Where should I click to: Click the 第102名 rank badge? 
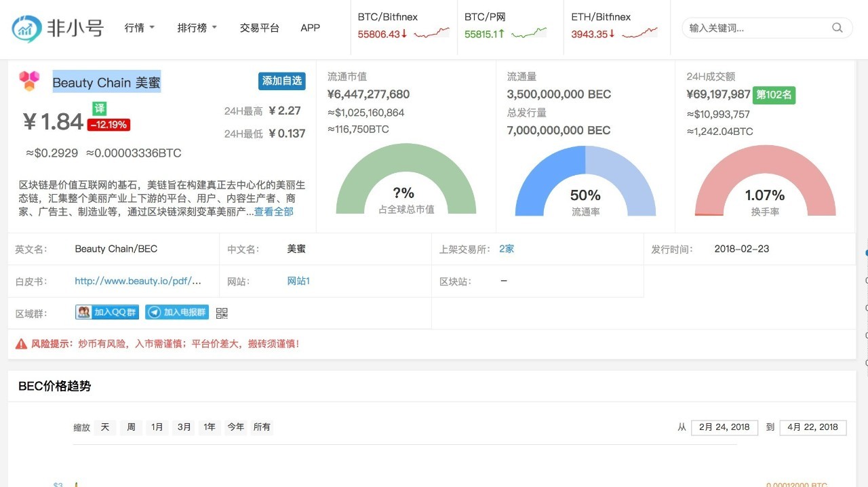coord(774,95)
